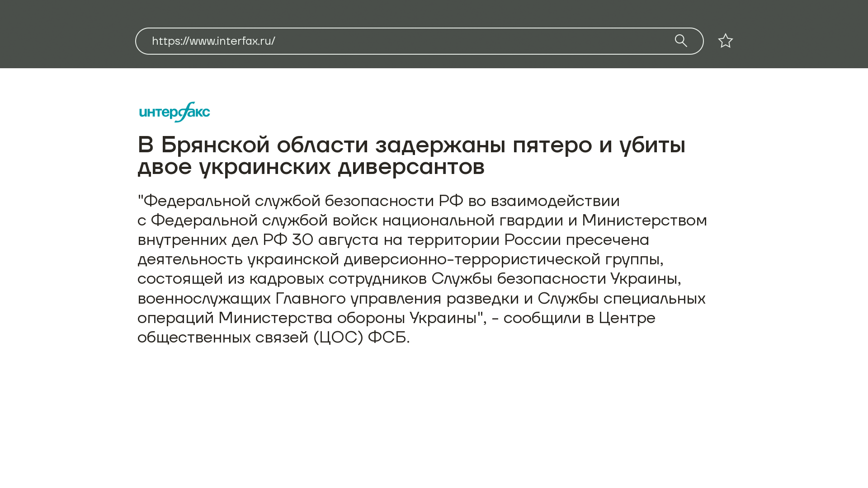The width and height of the screenshot is (868, 488).
Task: Click the phrase «кадровых сотрудников»
Action: pos(338,279)
